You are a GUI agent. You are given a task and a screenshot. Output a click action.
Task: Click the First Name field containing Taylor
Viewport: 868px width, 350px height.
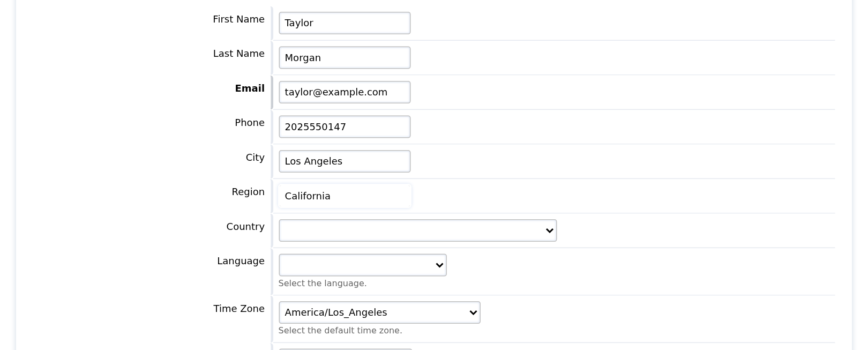coord(345,23)
